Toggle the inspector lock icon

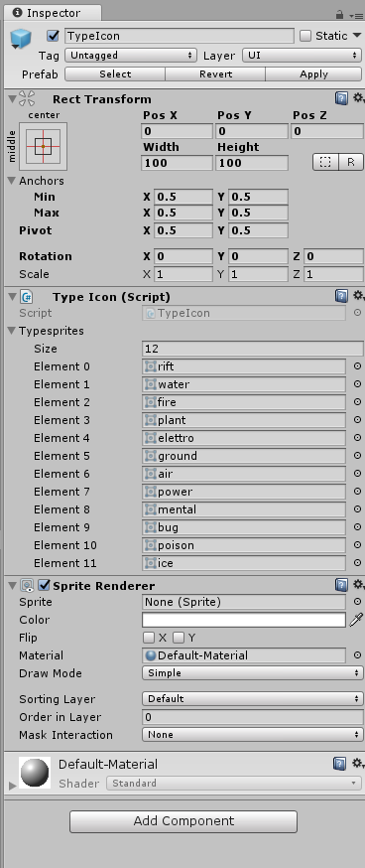(339, 14)
